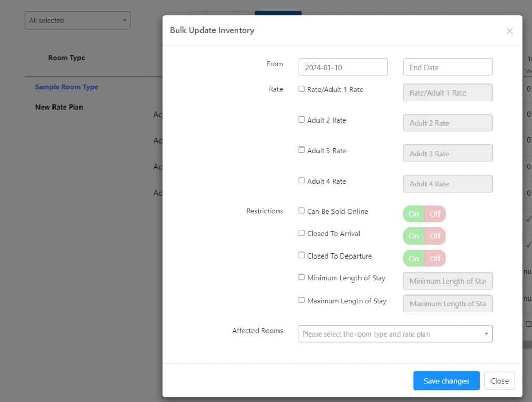Enable the Adult 2 Rate checkbox
Image resolution: width=532 pixels, height=402 pixels.
tap(301, 119)
